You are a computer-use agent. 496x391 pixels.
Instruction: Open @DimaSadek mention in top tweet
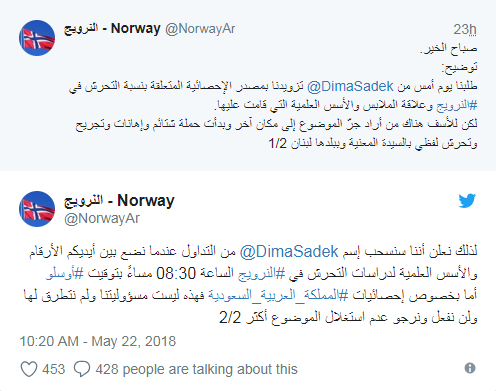pos(350,86)
